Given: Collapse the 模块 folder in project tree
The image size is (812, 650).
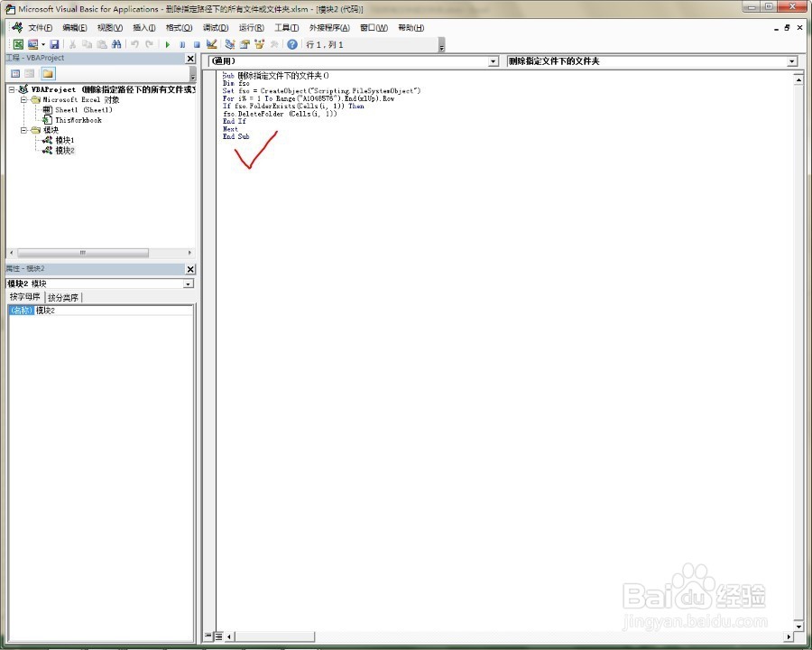Looking at the screenshot, I should [x=23, y=130].
